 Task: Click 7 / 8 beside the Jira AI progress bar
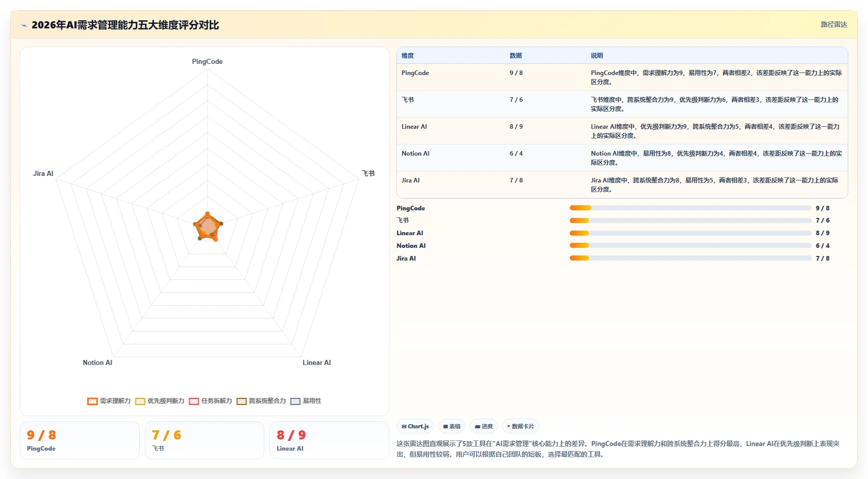pos(822,259)
